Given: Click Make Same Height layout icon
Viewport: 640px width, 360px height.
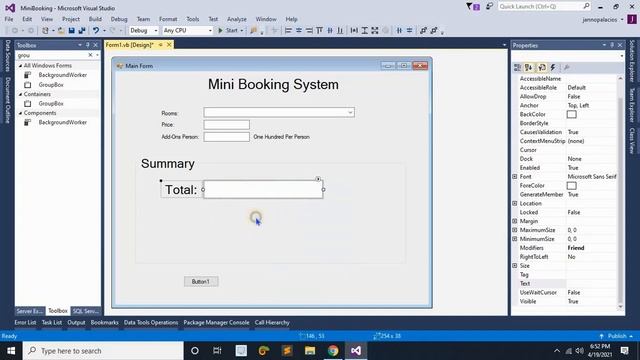Looking at the screenshot, I should [x=364, y=30].
